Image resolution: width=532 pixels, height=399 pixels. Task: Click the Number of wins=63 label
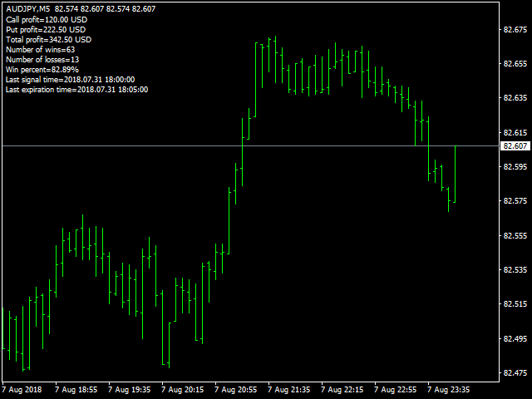click(x=41, y=50)
